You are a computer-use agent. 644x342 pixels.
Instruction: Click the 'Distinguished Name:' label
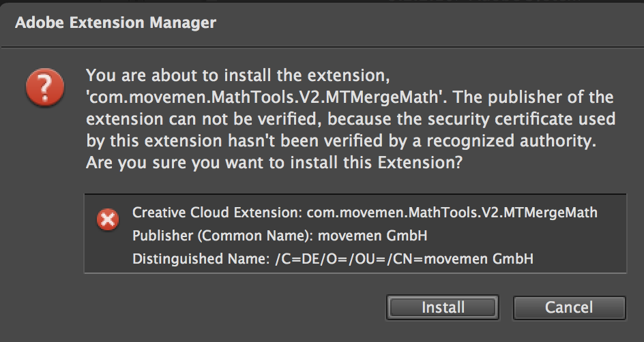coord(201,259)
